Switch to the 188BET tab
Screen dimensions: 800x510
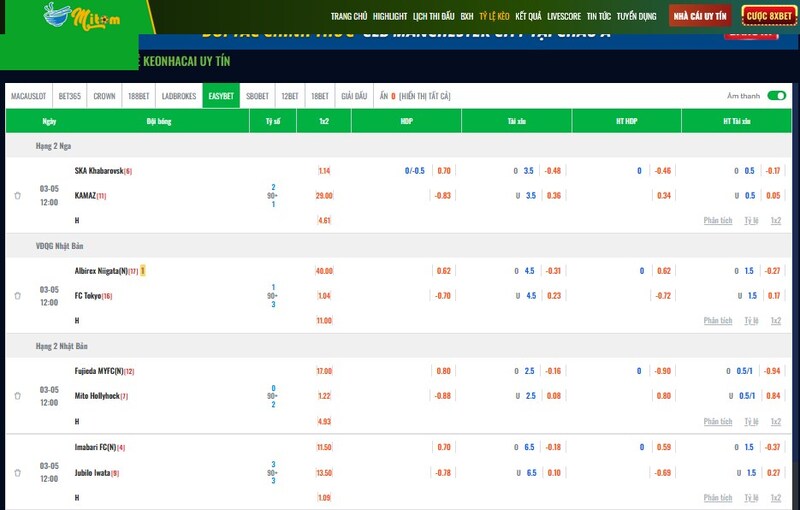138,96
